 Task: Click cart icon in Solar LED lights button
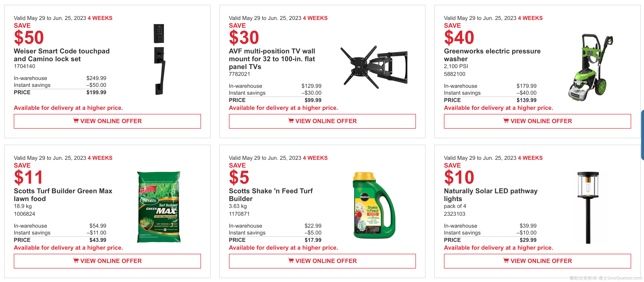tap(506, 260)
